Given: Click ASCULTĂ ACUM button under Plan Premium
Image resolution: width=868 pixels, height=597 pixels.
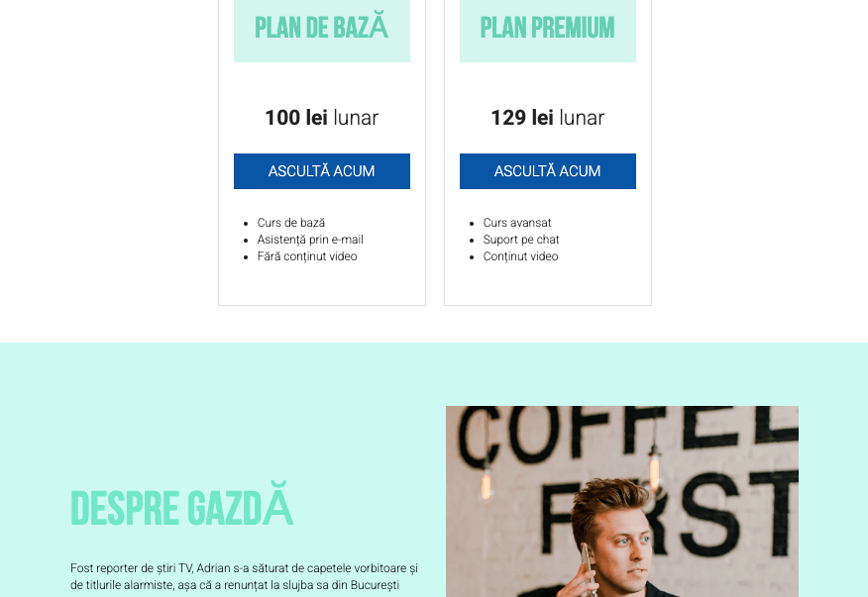Looking at the screenshot, I should [x=547, y=171].
